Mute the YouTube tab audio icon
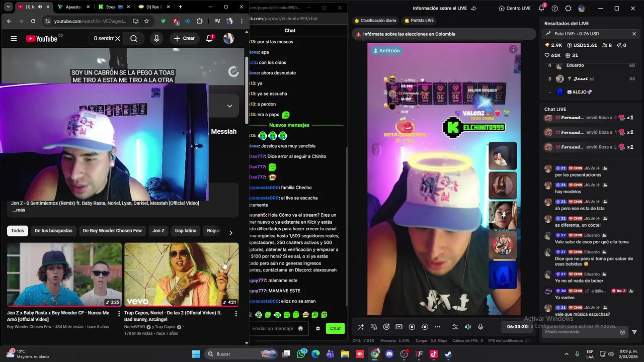Screen dimensions: 644x362 pos(40,7)
